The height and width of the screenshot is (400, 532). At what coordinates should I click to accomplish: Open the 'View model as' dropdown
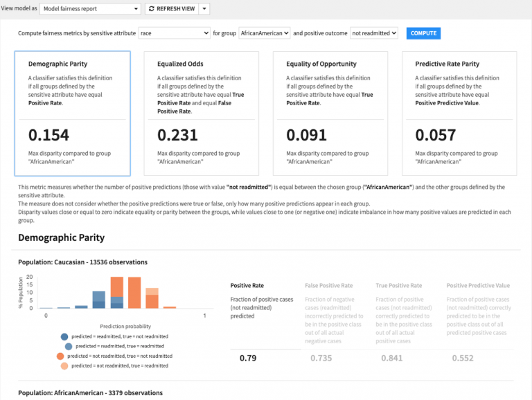pos(90,9)
